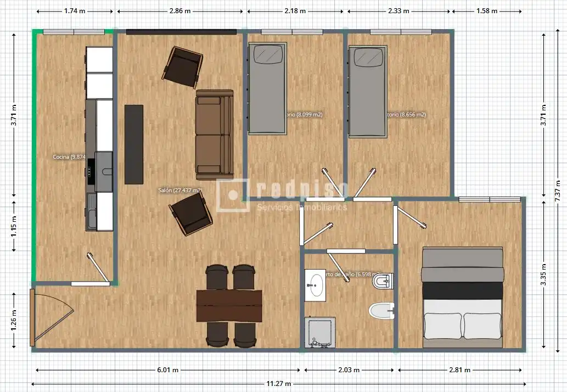Select the single bed in the 8.656 m2 bedroom
567x392 pixels.
point(368,92)
